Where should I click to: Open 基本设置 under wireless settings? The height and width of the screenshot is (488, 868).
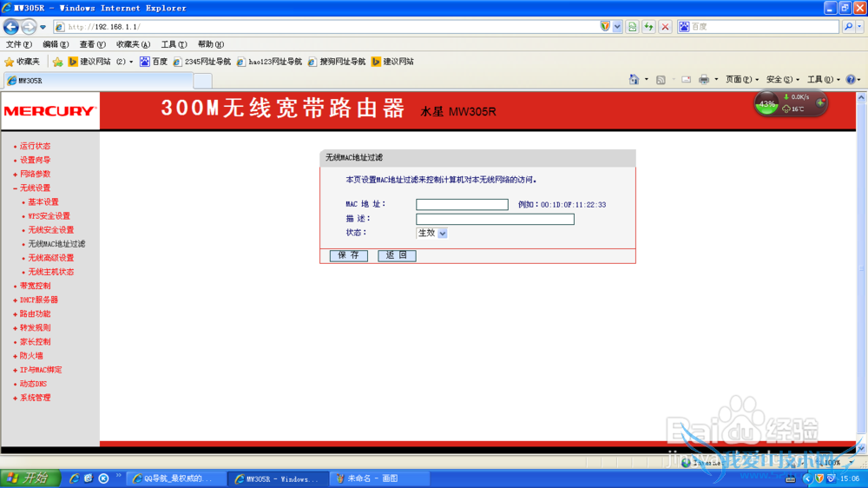[43, 202]
